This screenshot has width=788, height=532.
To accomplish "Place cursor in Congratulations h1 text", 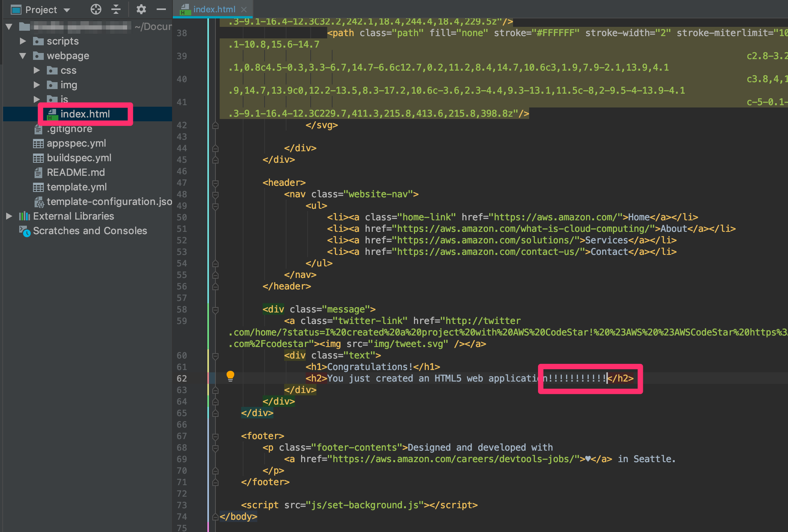I will pyautogui.click(x=370, y=367).
